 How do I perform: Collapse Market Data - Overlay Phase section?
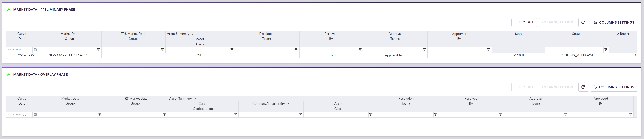pos(9,74)
